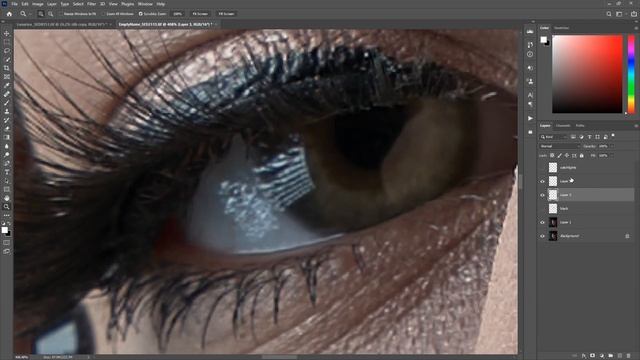
Task: Open the Opacity value dropdown arrow
Action: [x=612, y=146]
